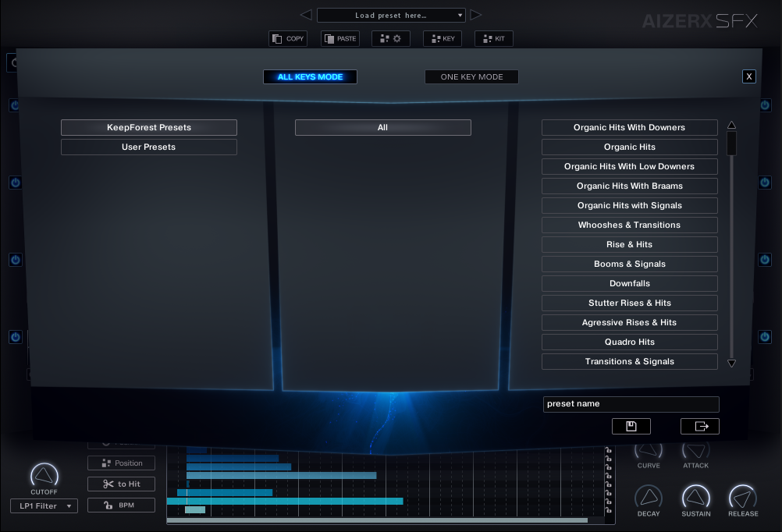
Task: Select User Presets bank
Action: tap(148, 147)
